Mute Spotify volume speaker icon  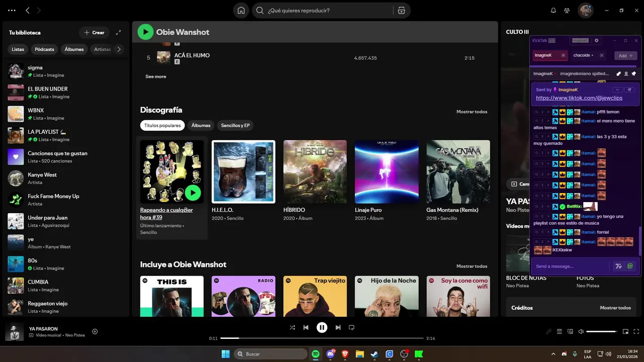pyautogui.click(x=581, y=332)
